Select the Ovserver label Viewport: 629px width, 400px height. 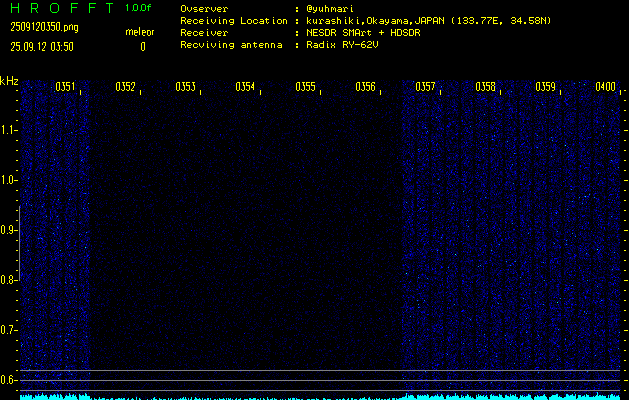coord(204,9)
